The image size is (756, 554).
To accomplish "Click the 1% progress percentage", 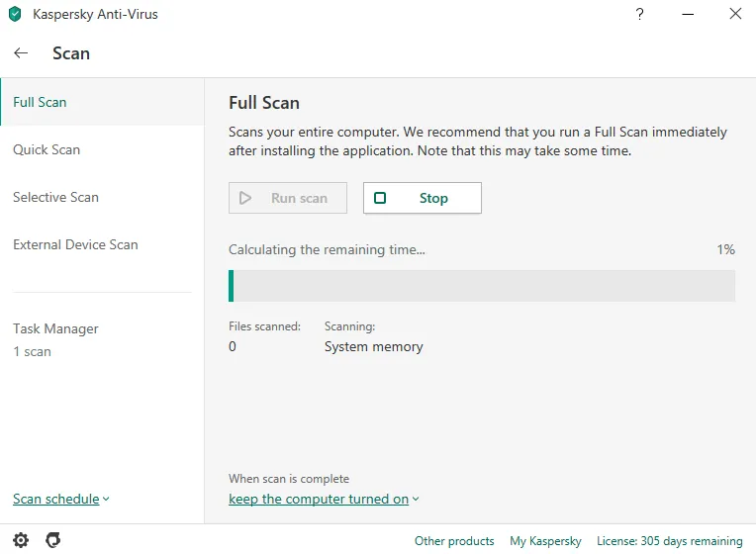I will click(x=725, y=249).
